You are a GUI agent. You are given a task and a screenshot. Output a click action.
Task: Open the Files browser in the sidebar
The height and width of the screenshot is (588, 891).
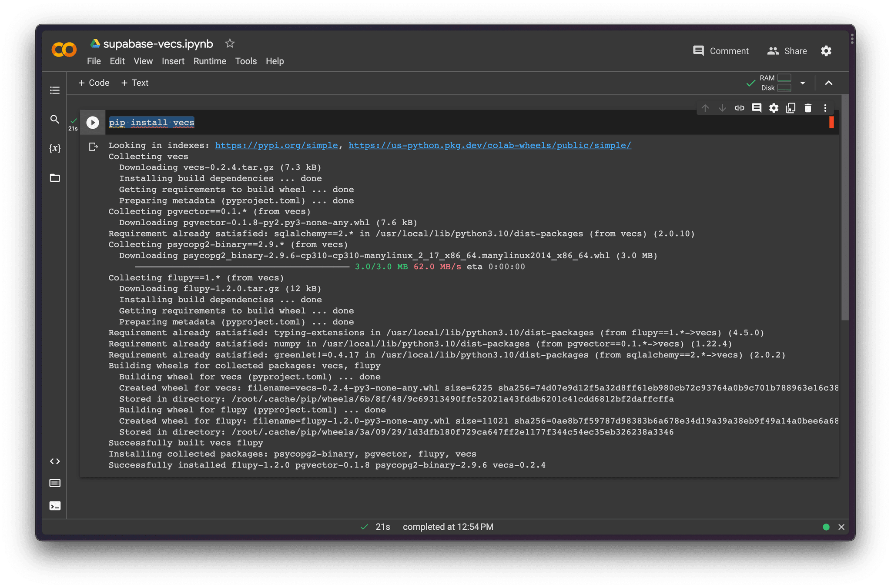pyautogui.click(x=55, y=178)
